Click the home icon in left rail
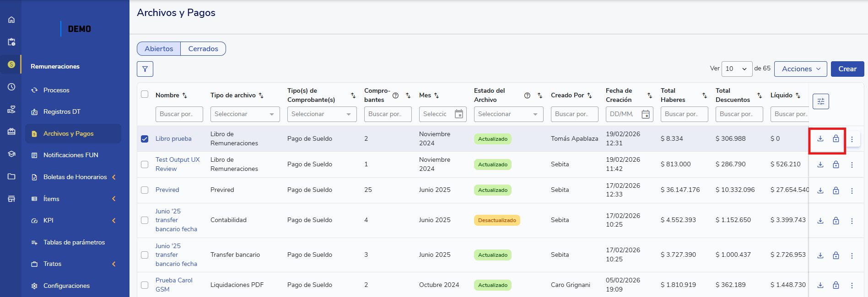868x297 pixels. point(11,20)
